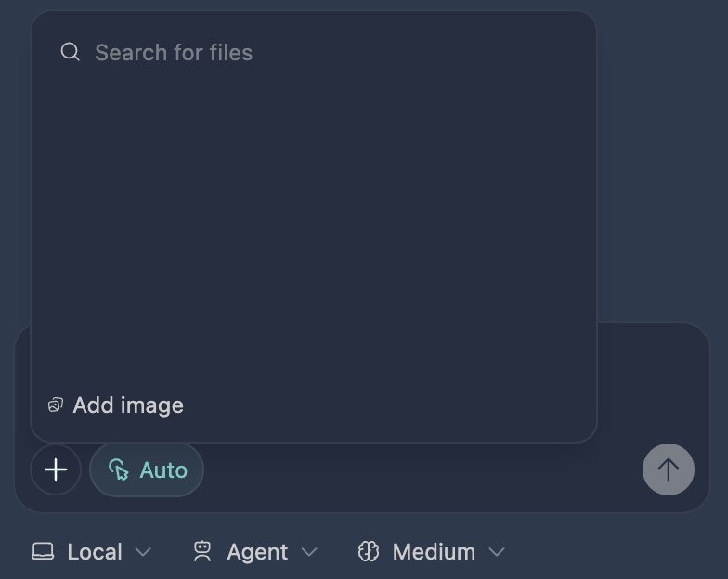Open the Agent mode dropdown
The image size is (728, 579).
coord(254,551)
